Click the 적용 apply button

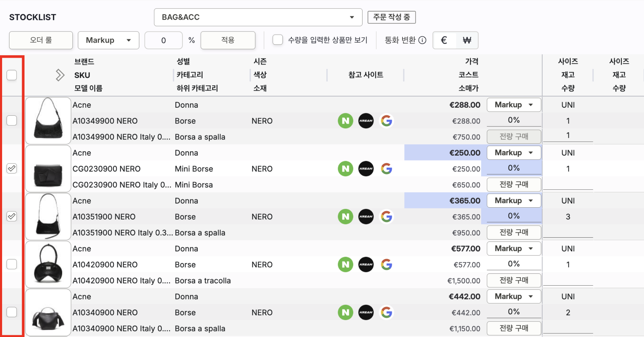[227, 40]
